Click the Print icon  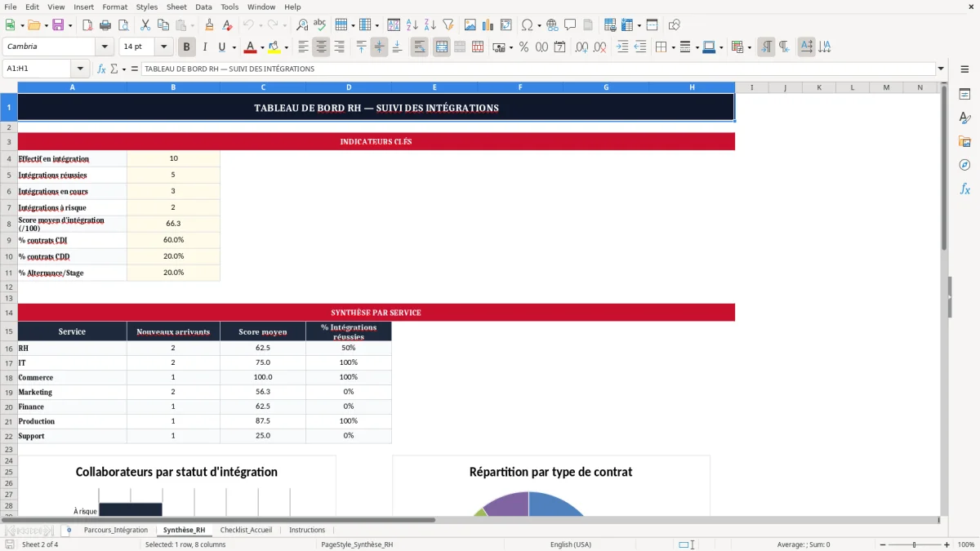105,25
